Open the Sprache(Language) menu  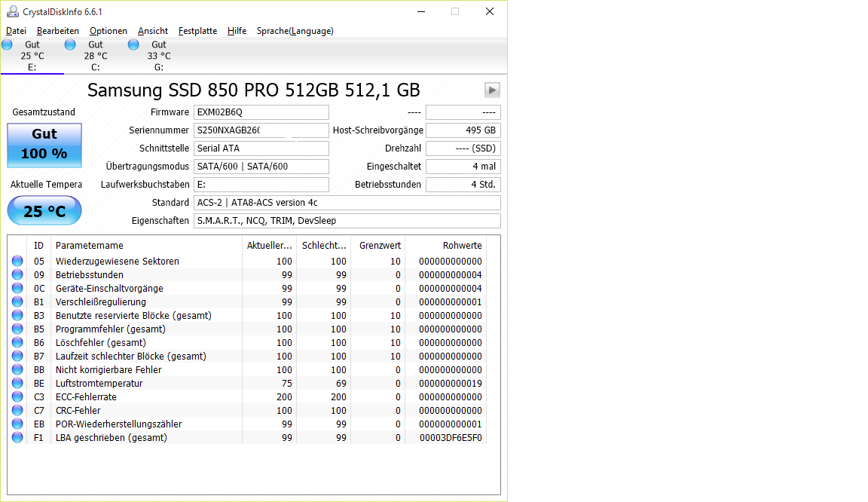point(295,31)
